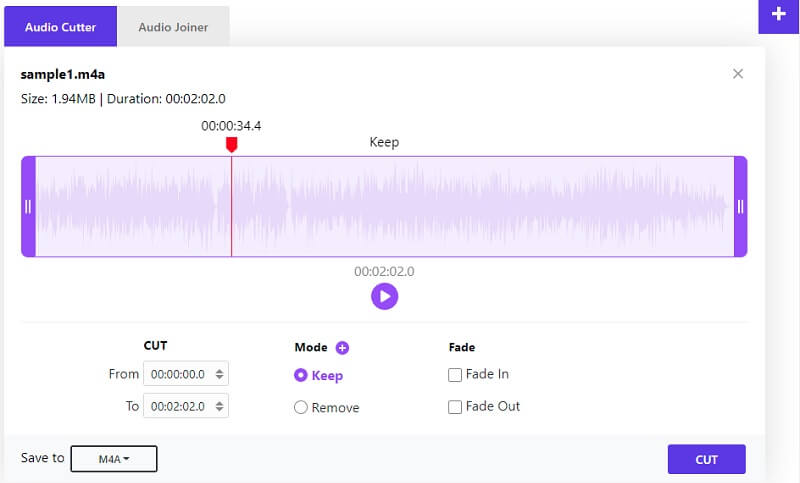Click the From time input field
This screenshot has width=800, height=483.
click(178, 374)
